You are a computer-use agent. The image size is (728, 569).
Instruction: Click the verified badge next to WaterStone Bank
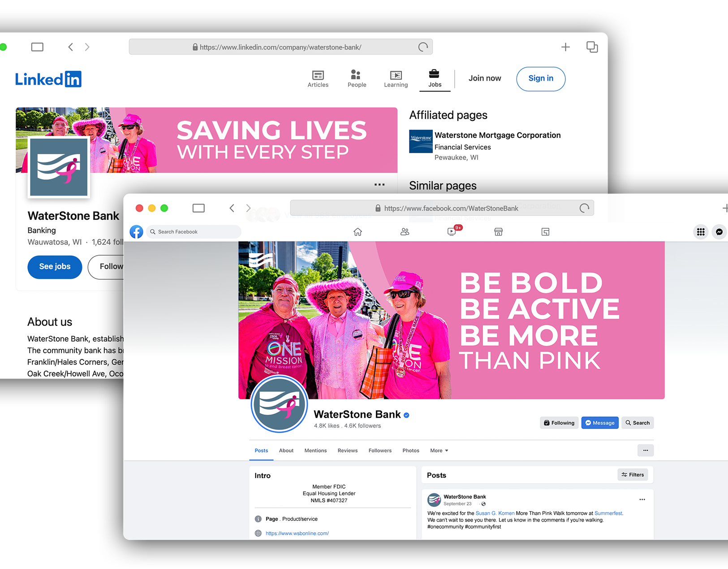406,415
